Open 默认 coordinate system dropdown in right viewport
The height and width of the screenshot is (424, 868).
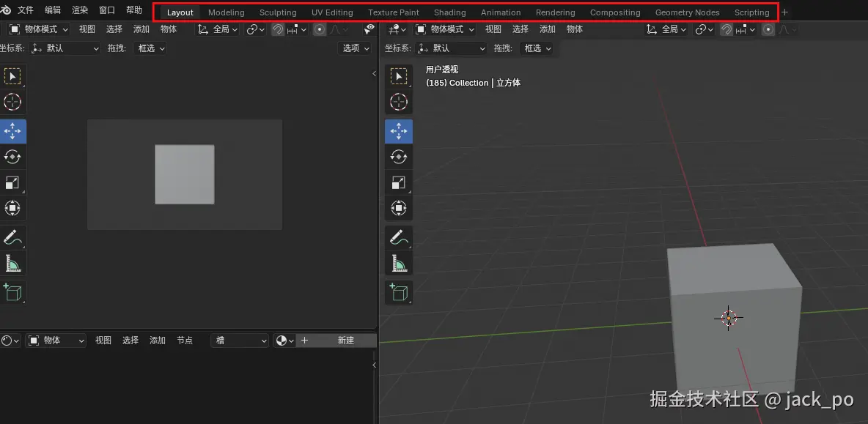pos(451,48)
